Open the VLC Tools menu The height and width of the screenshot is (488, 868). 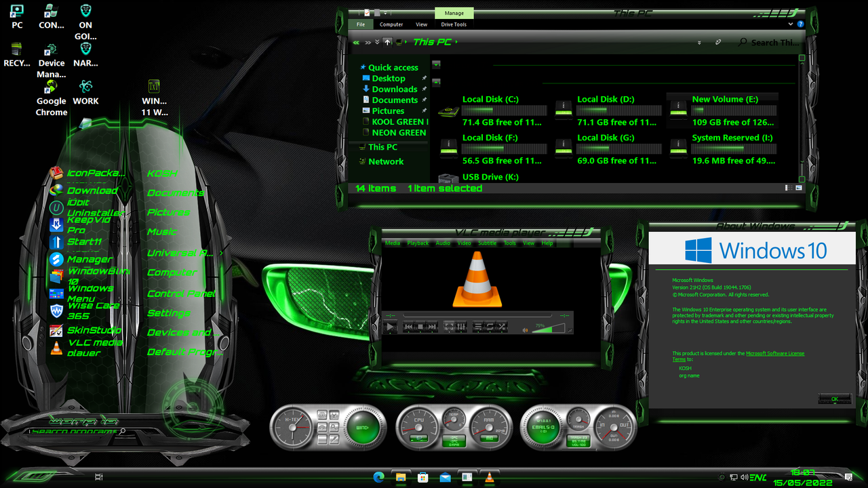[509, 243]
